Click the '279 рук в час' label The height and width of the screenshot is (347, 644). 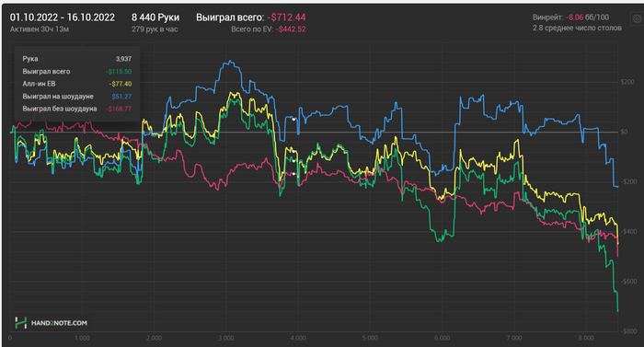[x=155, y=29]
